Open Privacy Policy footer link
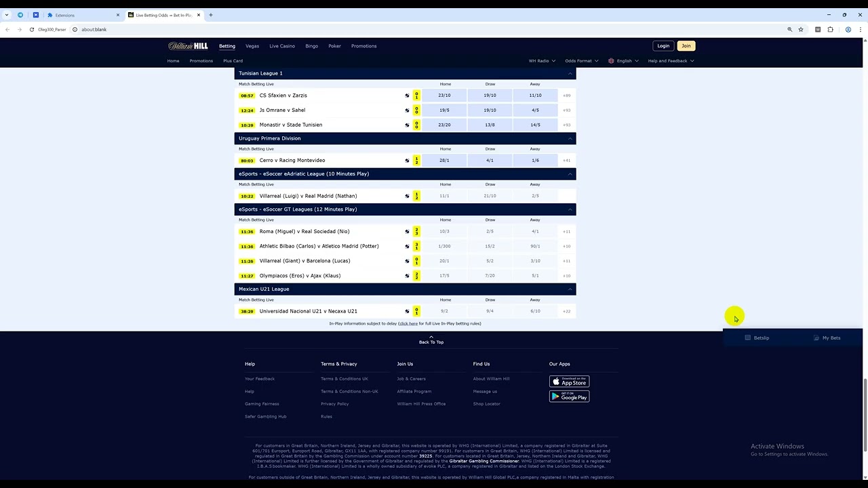Viewport: 868px width, 488px height. click(x=335, y=404)
